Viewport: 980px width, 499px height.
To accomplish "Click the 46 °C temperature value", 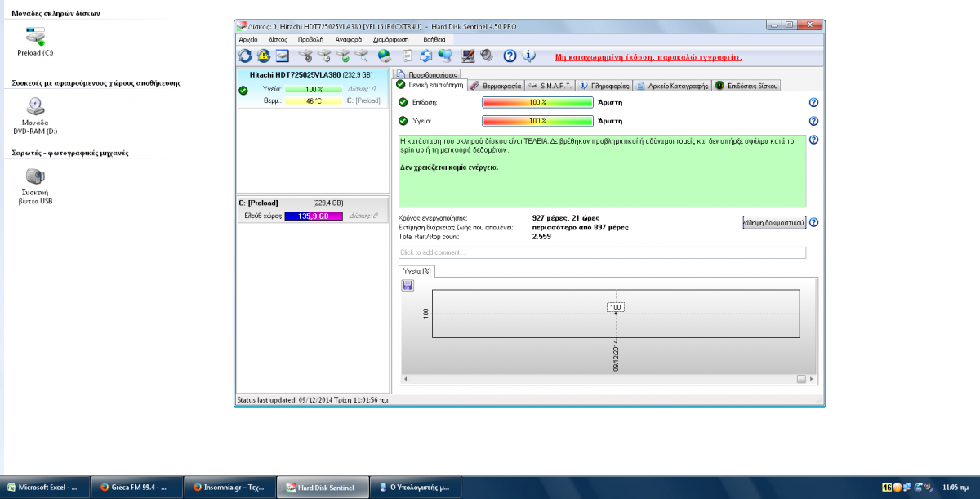I will pos(314,100).
